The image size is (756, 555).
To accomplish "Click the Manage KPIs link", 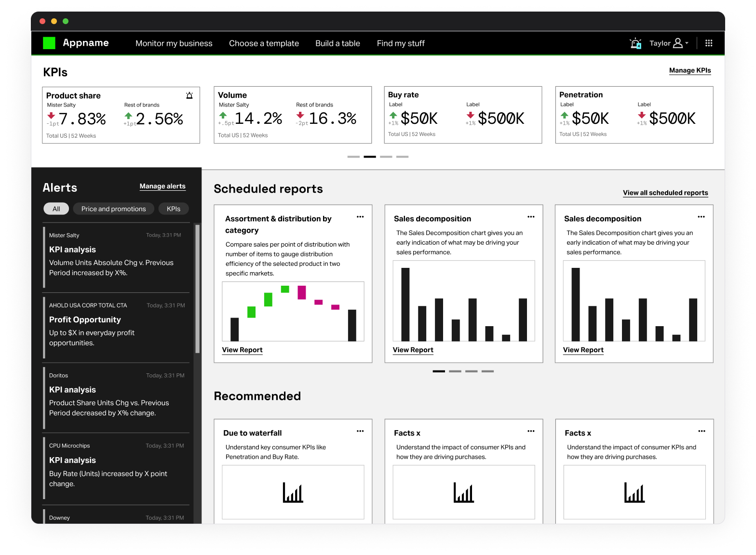I will (689, 70).
